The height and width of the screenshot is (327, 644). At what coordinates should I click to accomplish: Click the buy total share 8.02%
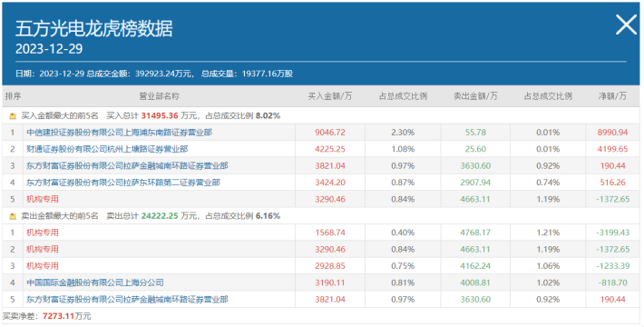pos(268,115)
